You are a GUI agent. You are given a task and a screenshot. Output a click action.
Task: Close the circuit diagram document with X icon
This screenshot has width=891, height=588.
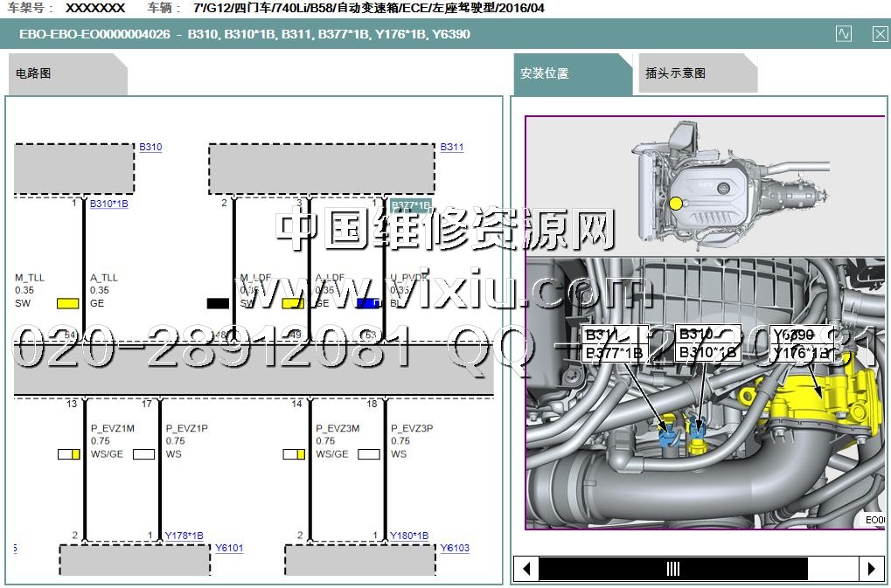(x=880, y=34)
